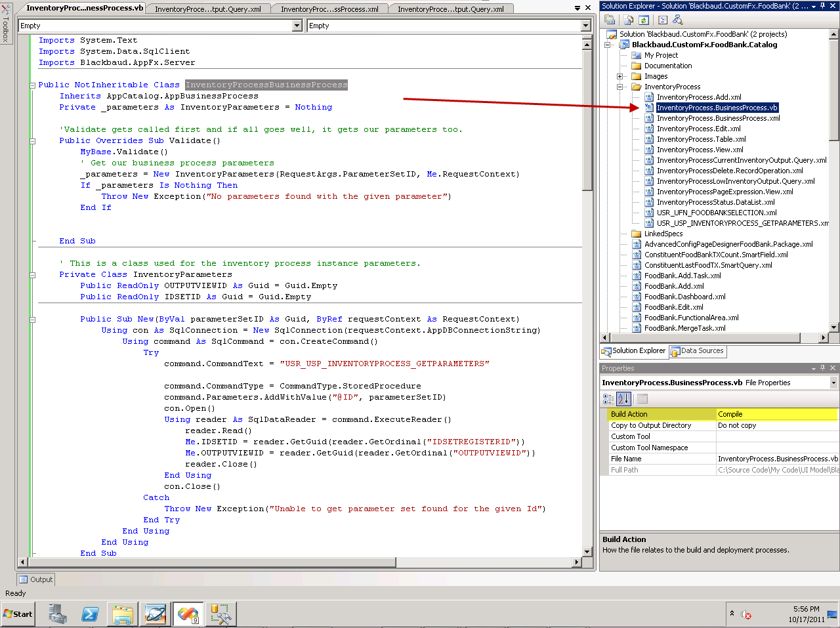Switch to the Data Sources tab

coord(698,351)
